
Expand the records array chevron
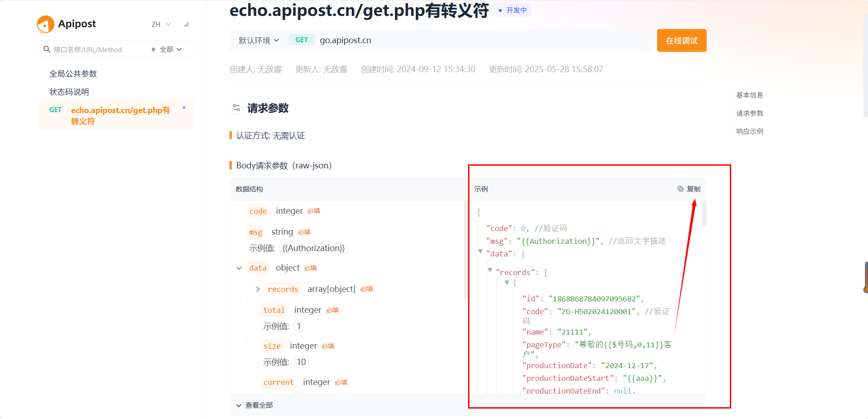(258, 289)
